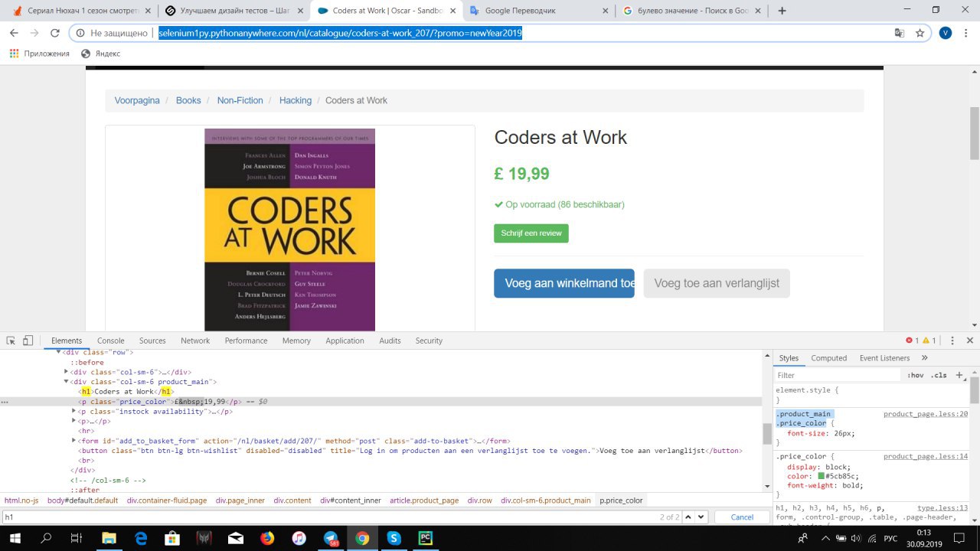The width and height of the screenshot is (980, 551).
Task: Select the inspect element picker icon
Action: pyautogui.click(x=11, y=341)
